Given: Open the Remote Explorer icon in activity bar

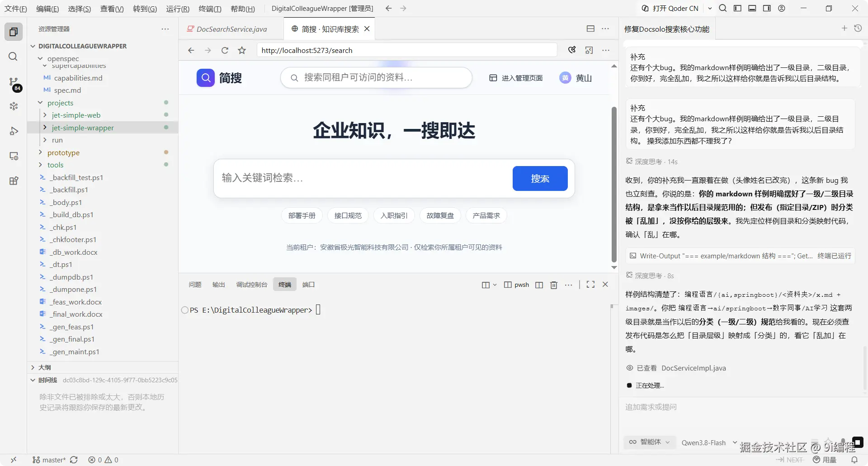Looking at the screenshot, I should [14, 156].
